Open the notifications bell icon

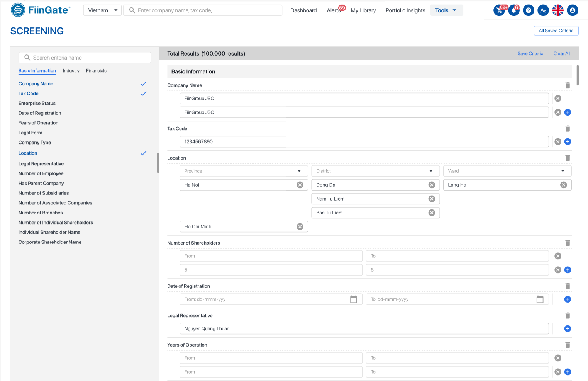pyautogui.click(x=513, y=10)
